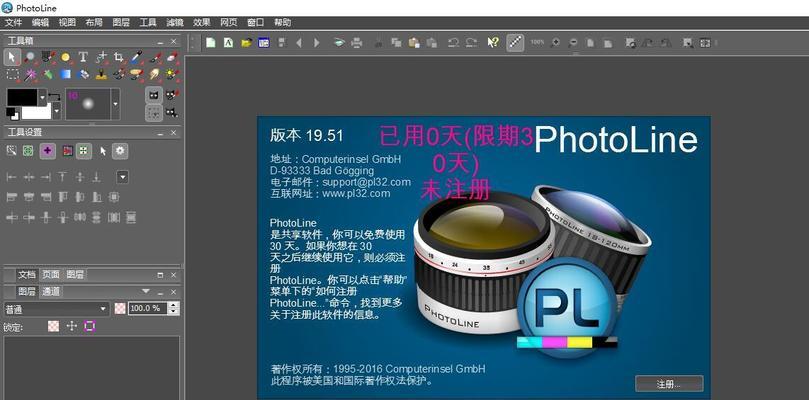This screenshot has height=400, width=809.
Task: Click the 注册... button
Action: pos(669,384)
